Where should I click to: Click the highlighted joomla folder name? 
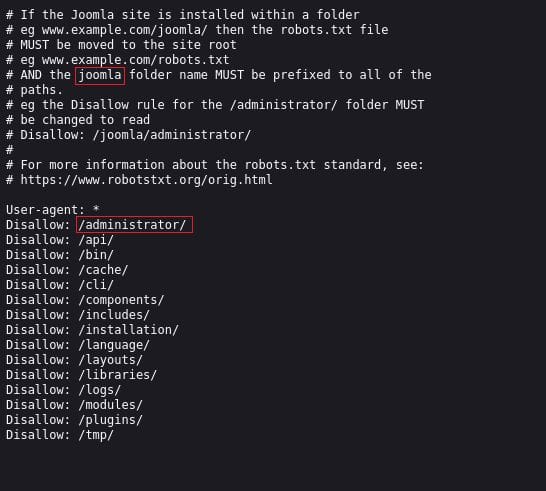coord(100,76)
